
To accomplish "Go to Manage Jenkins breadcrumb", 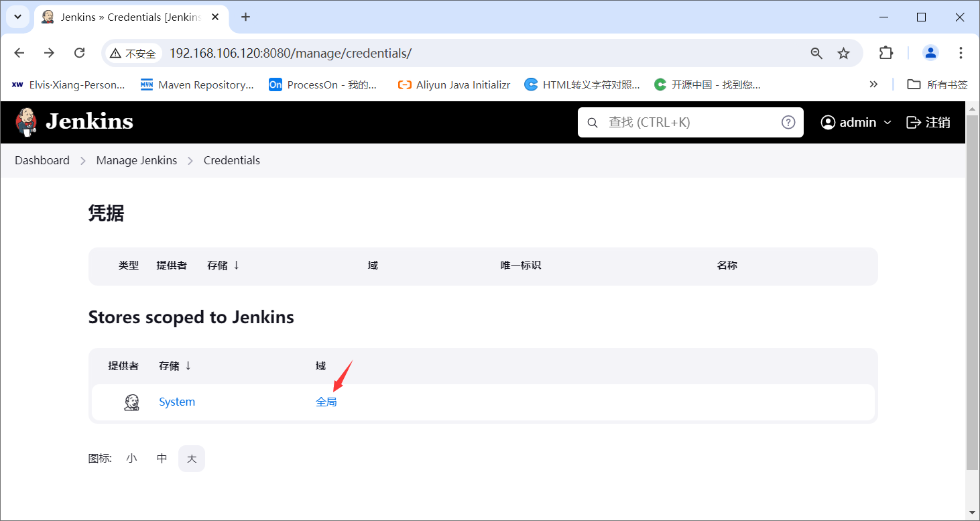I will pos(137,160).
